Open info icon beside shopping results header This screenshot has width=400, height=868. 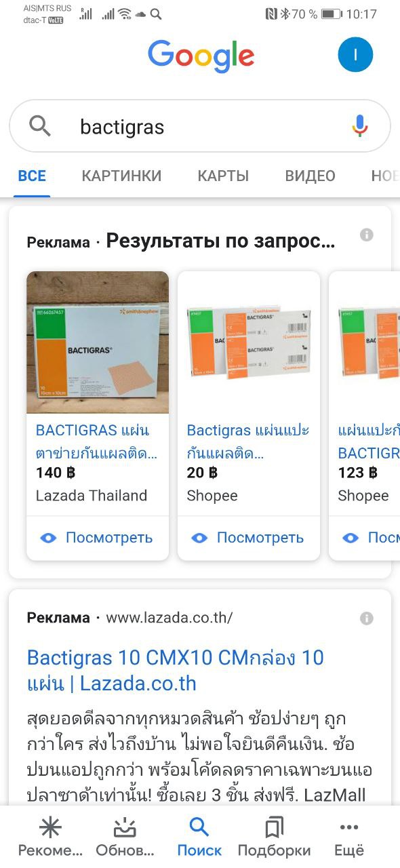[367, 235]
